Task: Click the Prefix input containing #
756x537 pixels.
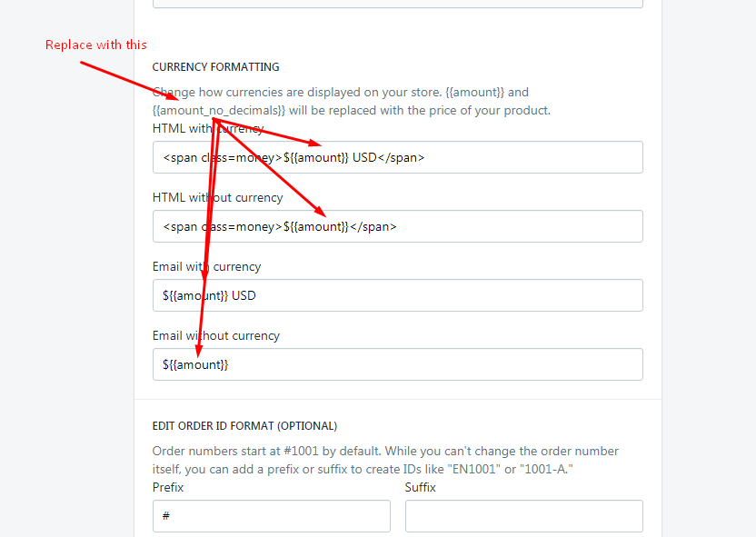Action: (x=271, y=515)
